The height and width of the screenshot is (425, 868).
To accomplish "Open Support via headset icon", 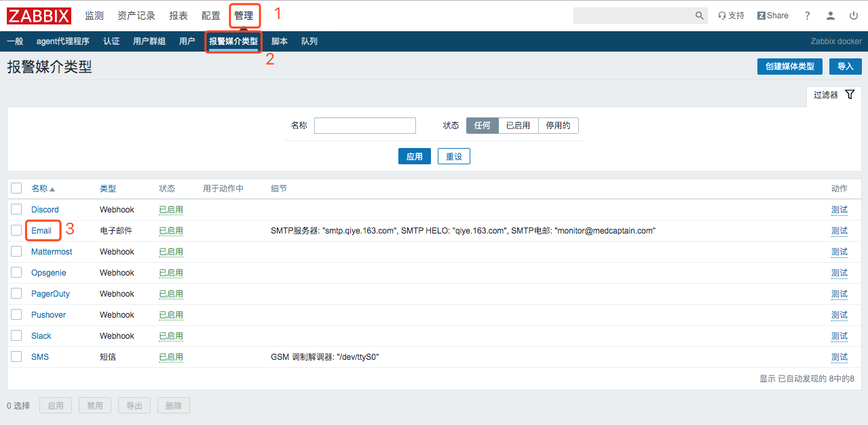I will (x=722, y=16).
